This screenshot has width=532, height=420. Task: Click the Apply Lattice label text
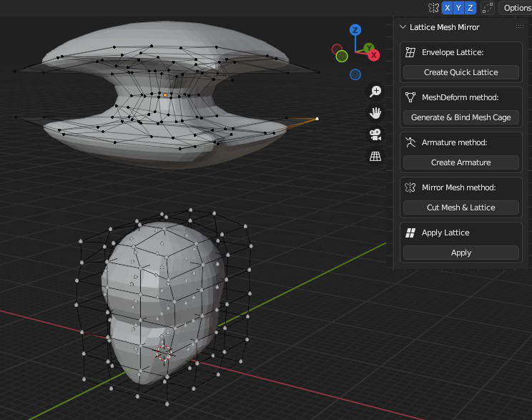coord(445,233)
